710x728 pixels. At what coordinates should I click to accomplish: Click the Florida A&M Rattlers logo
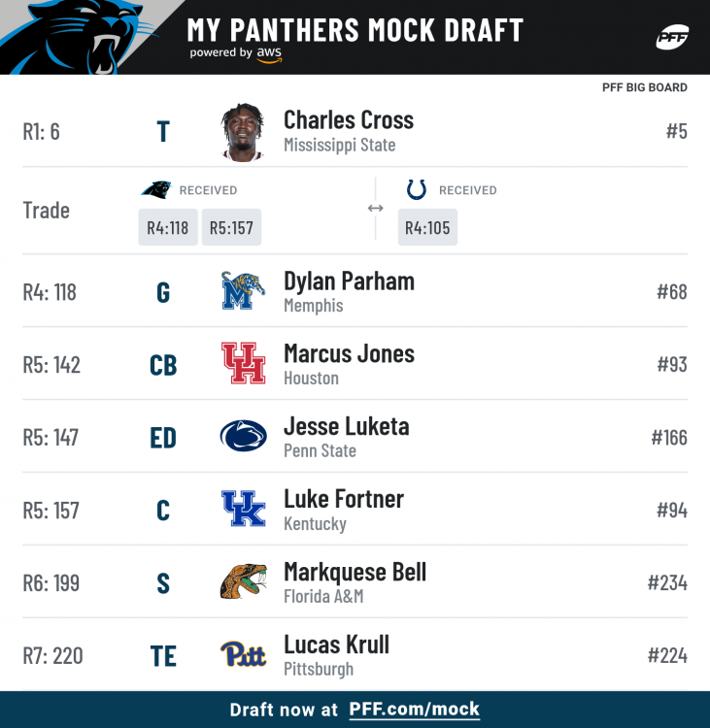[x=243, y=582]
